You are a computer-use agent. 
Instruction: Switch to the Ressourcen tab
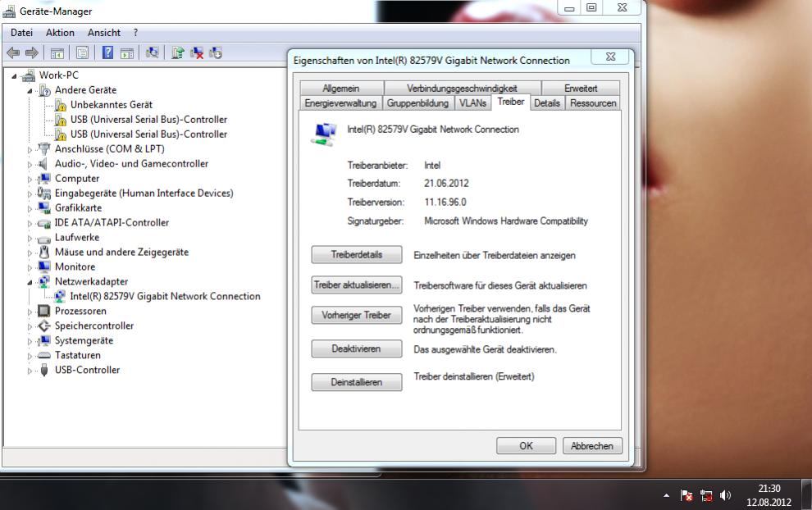[594, 103]
